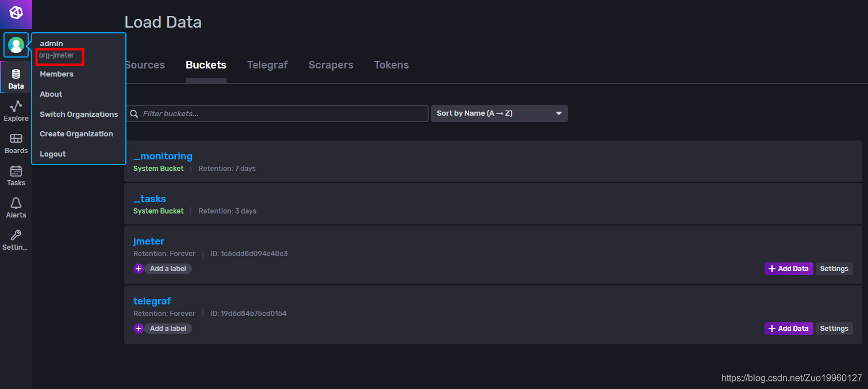Image resolution: width=868 pixels, height=389 pixels.
Task: Open Settings wrench icon in sidebar
Action: pyautogui.click(x=16, y=235)
